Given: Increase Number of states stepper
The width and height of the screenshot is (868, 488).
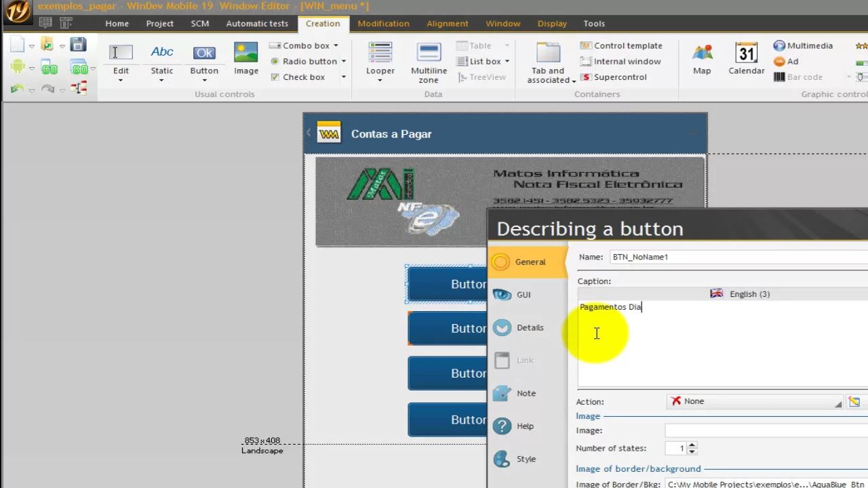Looking at the screenshot, I should tap(692, 445).
